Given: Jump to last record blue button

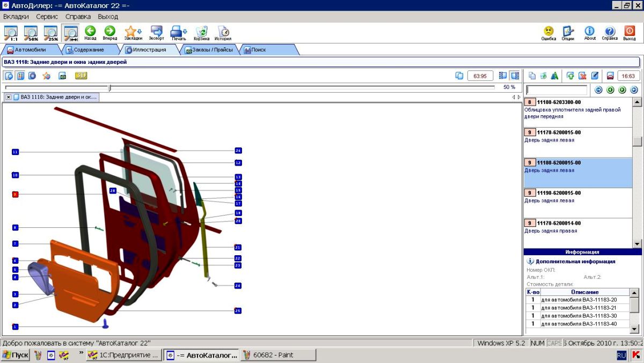Looking at the screenshot, I should point(634,90).
